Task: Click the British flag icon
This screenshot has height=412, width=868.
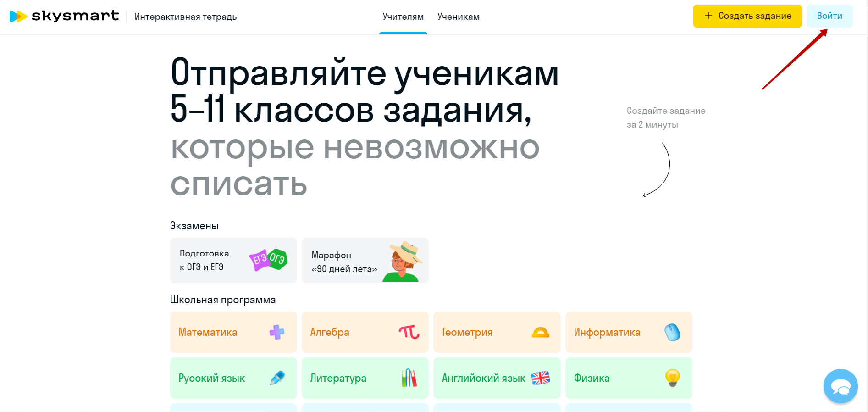Action: pos(541,378)
